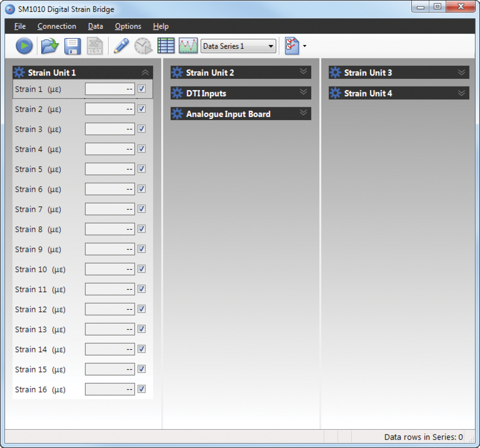This screenshot has width=480, height=448.
Task: Open the checklist icon dropdown arrow
Action: pyautogui.click(x=305, y=46)
